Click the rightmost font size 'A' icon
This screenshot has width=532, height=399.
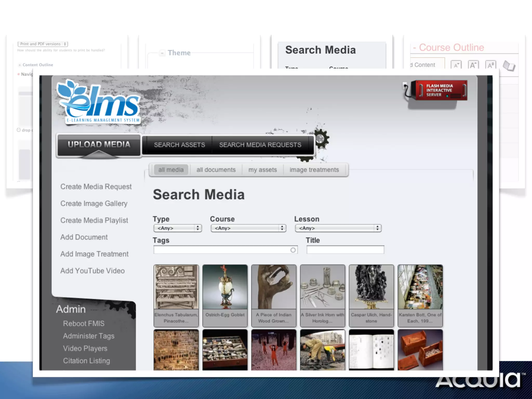(490, 65)
